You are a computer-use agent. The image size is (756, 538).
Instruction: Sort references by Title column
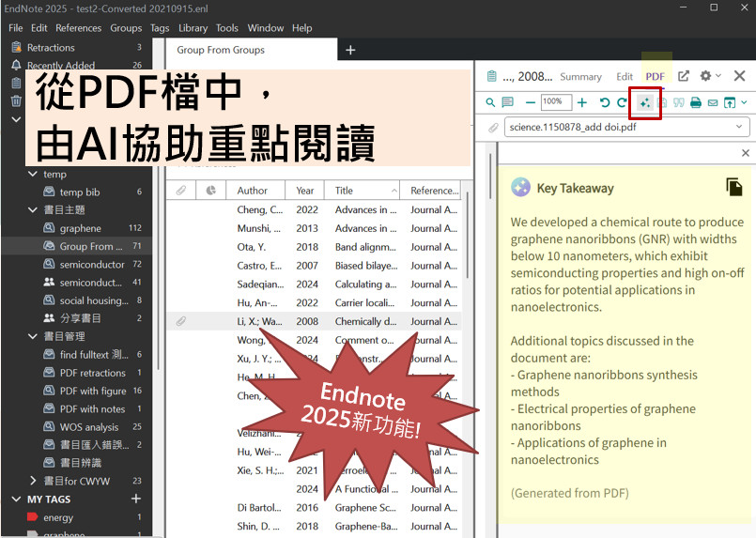[x=363, y=191]
